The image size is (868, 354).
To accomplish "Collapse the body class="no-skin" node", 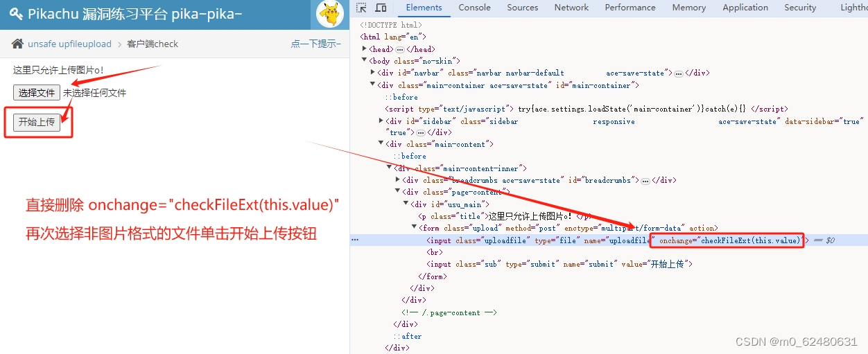I will [x=365, y=61].
